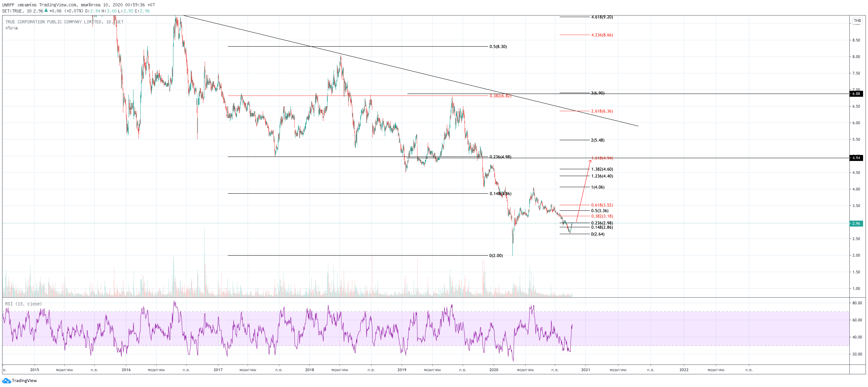Select the red 2.618(6.36) extension label
Image resolution: width=868 pixels, height=387 pixels.
point(602,111)
